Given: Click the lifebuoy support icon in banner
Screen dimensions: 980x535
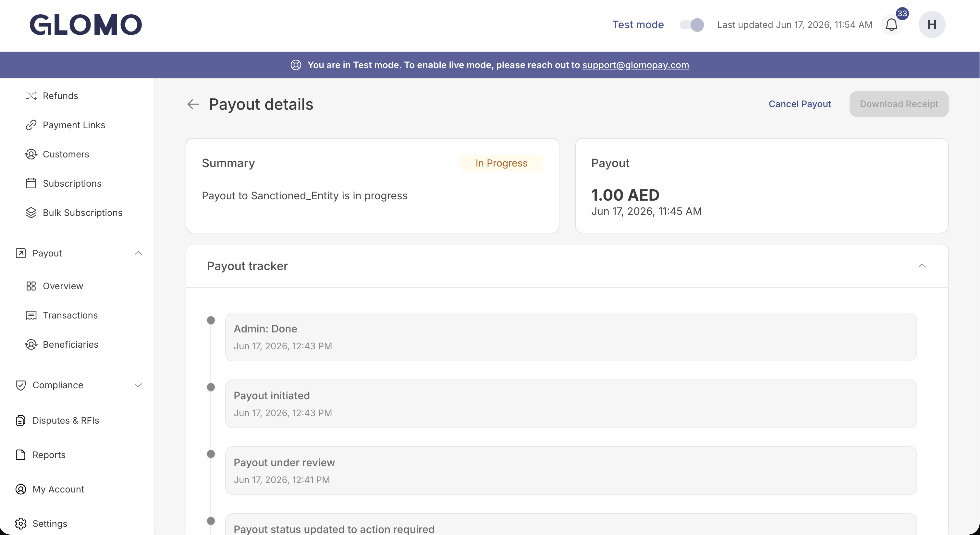Looking at the screenshot, I should (296, 65).
